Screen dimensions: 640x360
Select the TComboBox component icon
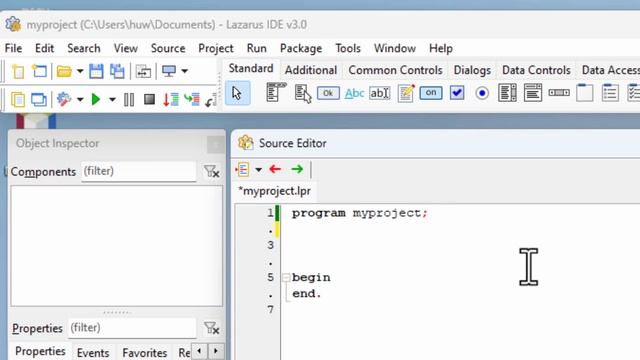tap(533, 93)
